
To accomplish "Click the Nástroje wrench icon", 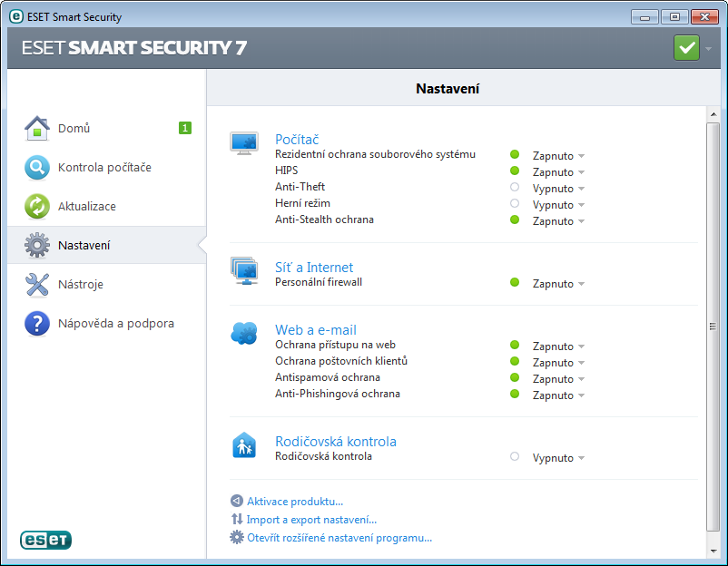I will [x=37, y=284].
